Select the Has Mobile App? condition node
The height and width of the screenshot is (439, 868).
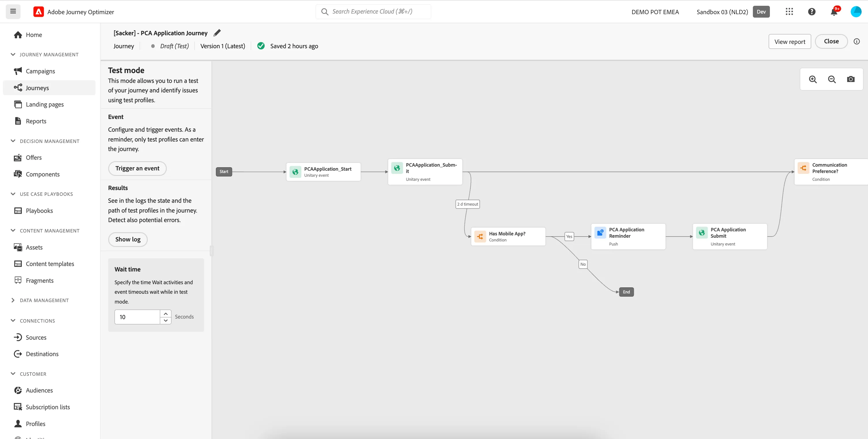[508, 236]
